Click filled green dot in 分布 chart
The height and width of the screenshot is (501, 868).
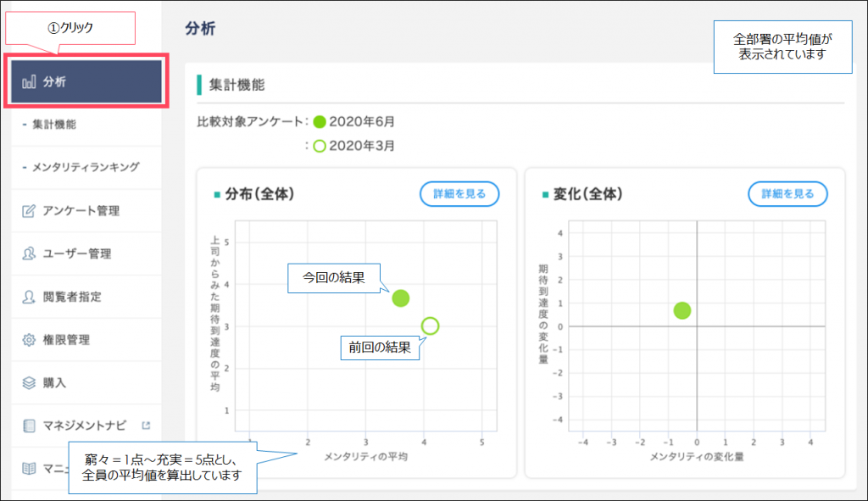[401, 298]
